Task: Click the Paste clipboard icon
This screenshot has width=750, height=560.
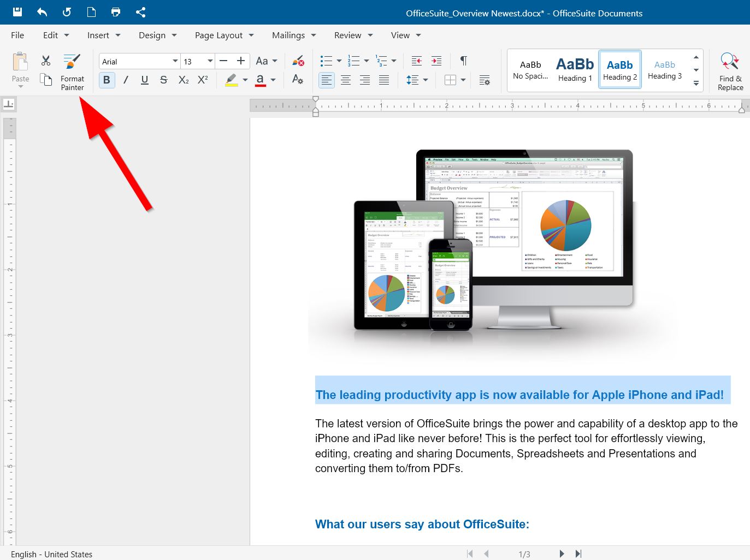Action: [20, 61]
